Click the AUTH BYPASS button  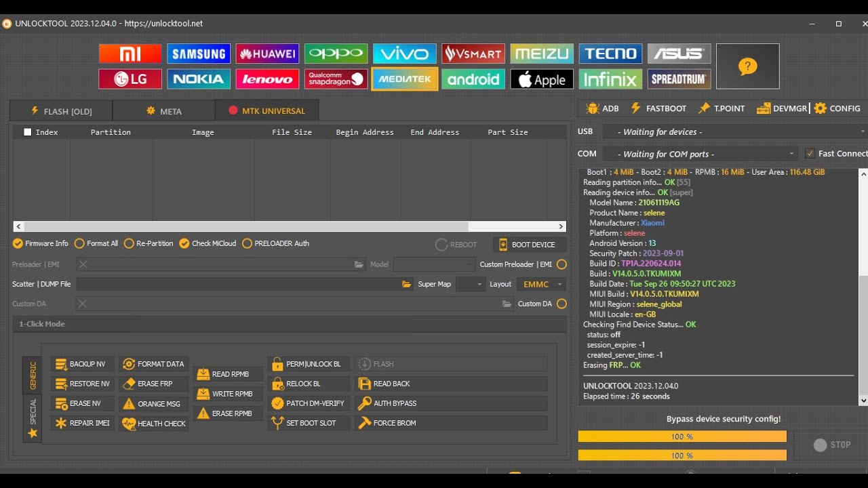(x=451, y=403)
